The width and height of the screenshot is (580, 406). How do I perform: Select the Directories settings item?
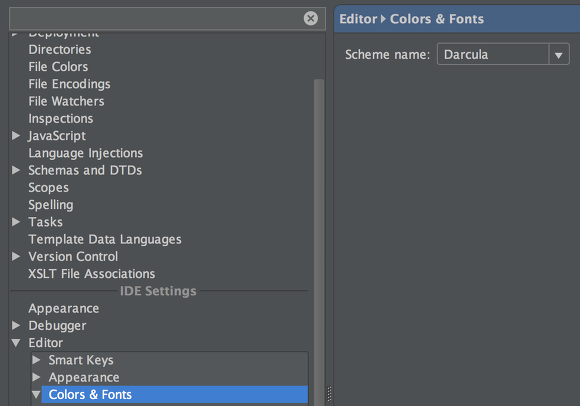click(60, 50)
